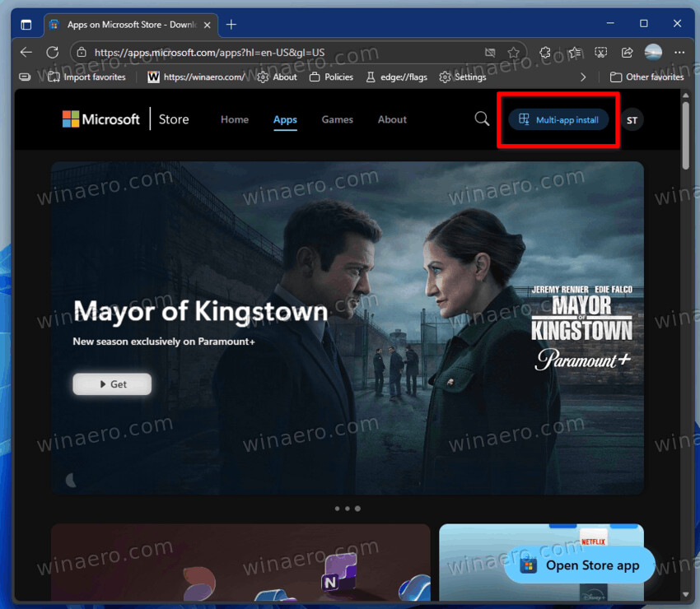Open the Other favorites dropdown
This screenshot has height=609, width=700.
[647, 77]
